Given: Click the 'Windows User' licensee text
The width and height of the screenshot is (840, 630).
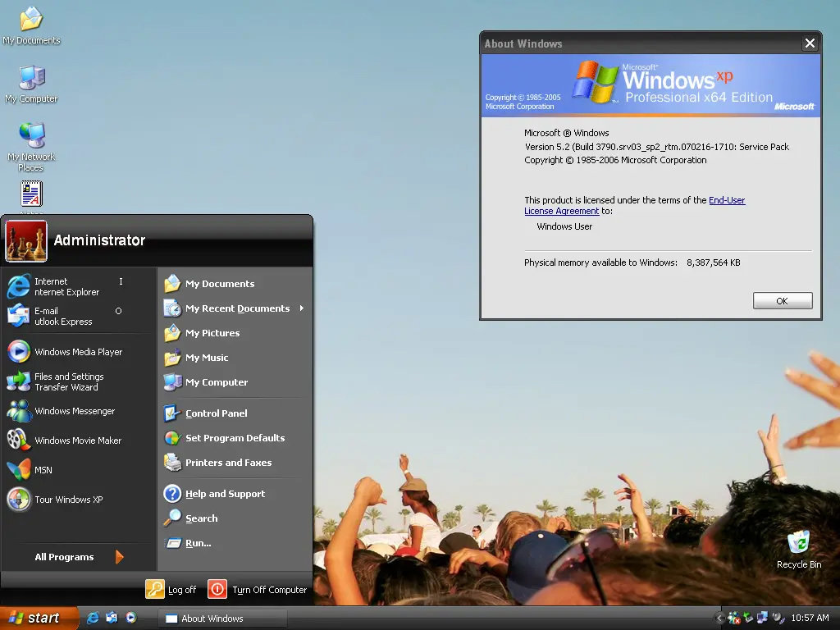Looking at the screenshot, I should click(x=564, y=226).
